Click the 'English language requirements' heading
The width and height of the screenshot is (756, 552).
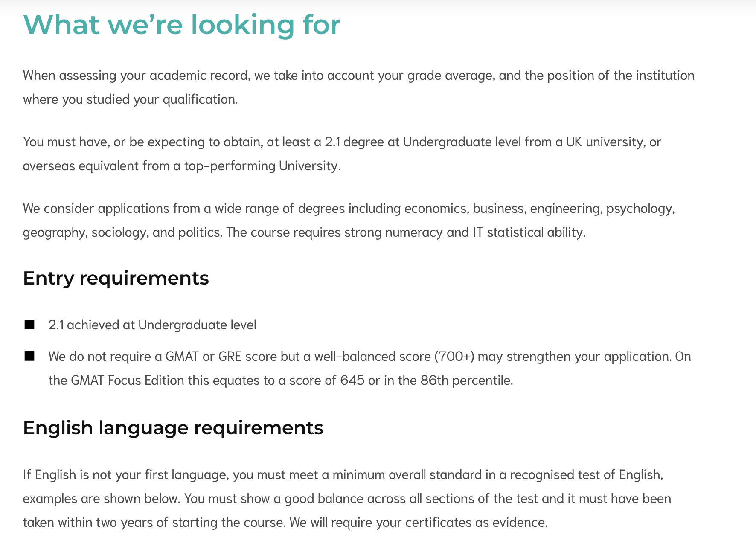(x=173, y=428)
